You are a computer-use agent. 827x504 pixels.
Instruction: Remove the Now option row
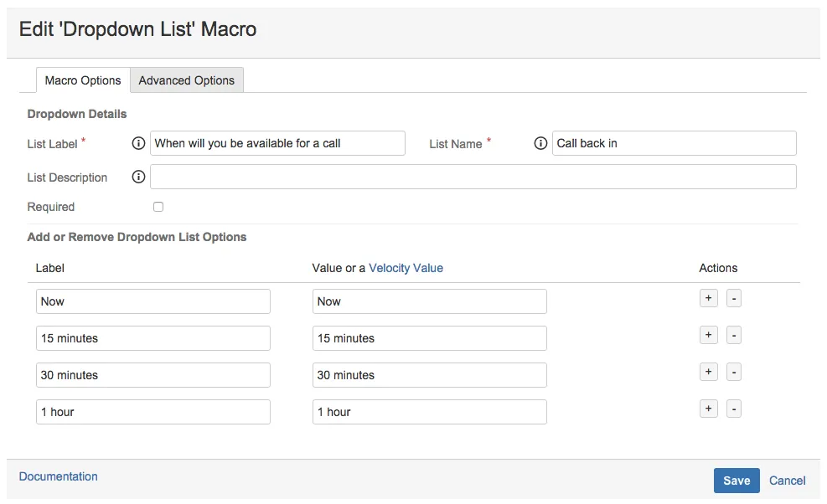(734, 298)
